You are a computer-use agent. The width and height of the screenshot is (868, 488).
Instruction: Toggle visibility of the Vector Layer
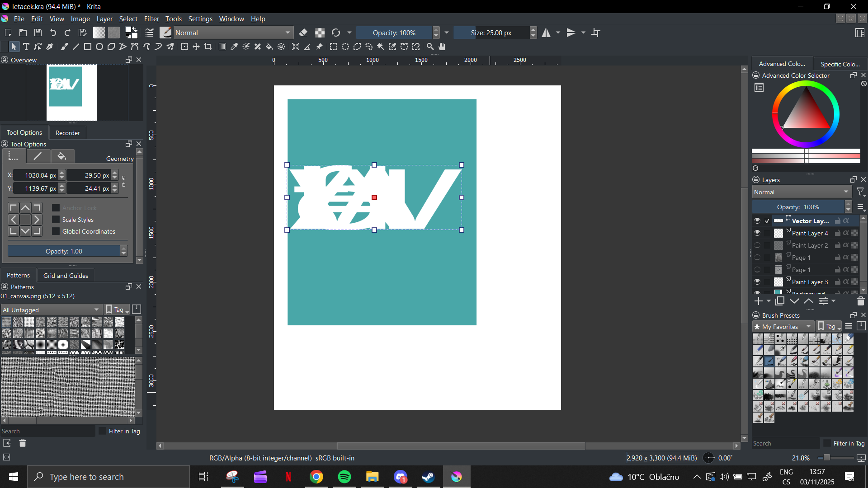[757, 221]
